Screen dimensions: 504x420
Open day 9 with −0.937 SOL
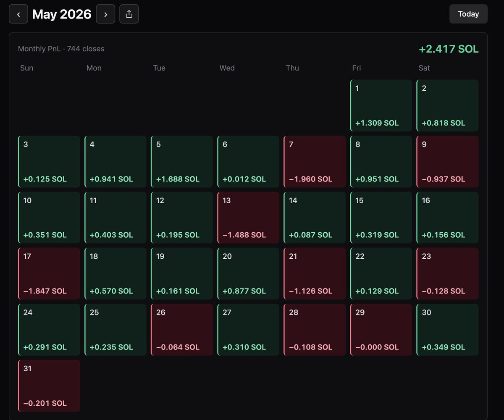click(x=448, y=162)
